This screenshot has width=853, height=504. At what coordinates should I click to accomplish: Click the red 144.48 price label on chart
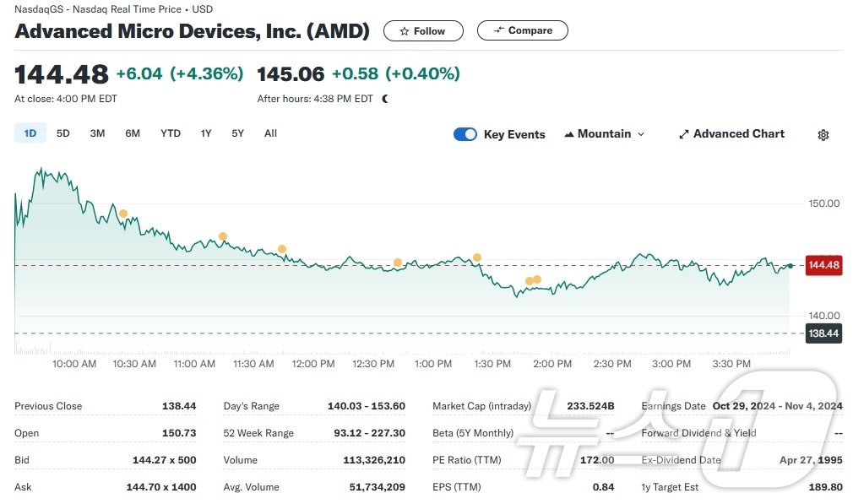tap(823, 265)
